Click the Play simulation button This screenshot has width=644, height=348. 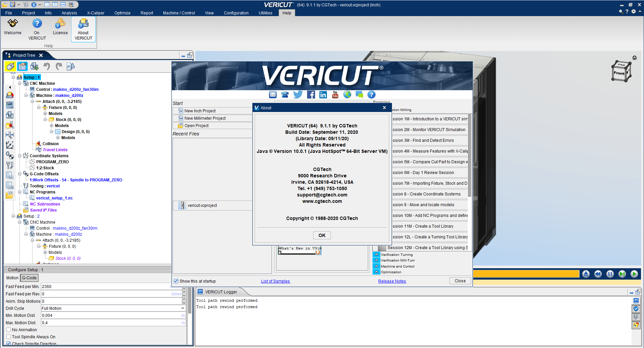pyautogui.click(x=634, y=274)
